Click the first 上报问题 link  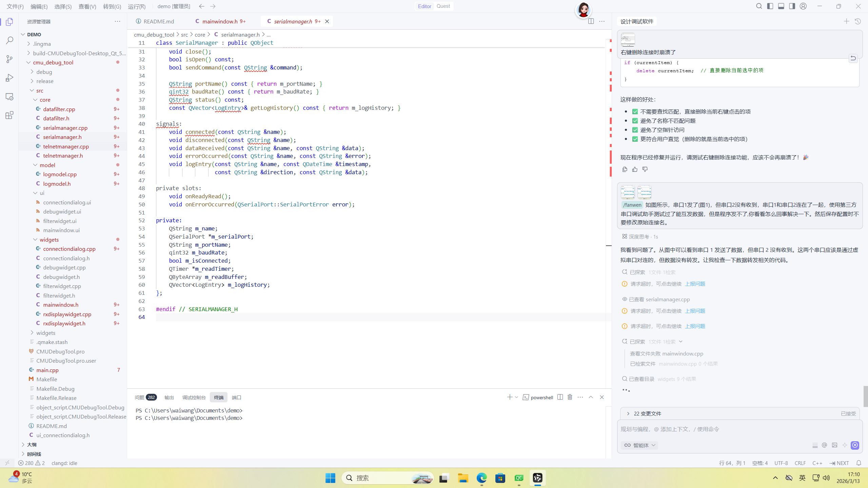click(x=695, y=284)
